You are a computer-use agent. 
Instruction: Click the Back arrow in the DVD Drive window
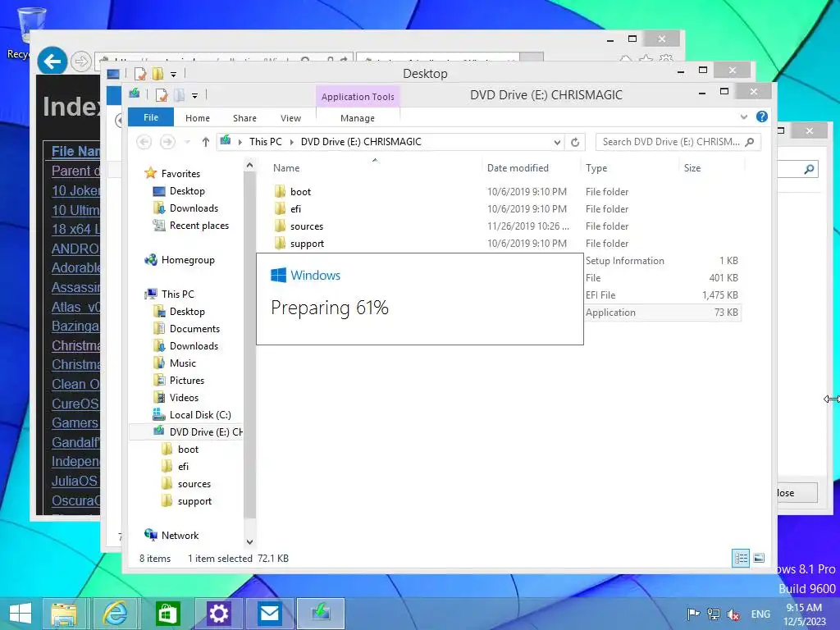tap(144, 142)
